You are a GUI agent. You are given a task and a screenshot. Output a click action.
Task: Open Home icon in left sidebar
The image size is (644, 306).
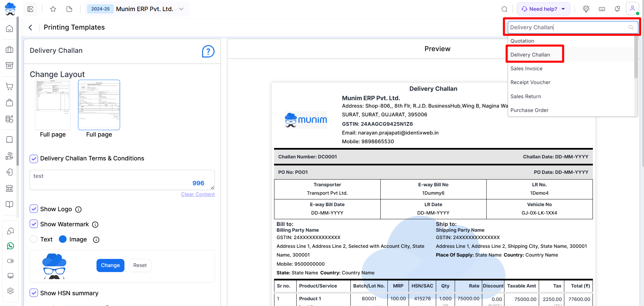[x=9, y=29]
